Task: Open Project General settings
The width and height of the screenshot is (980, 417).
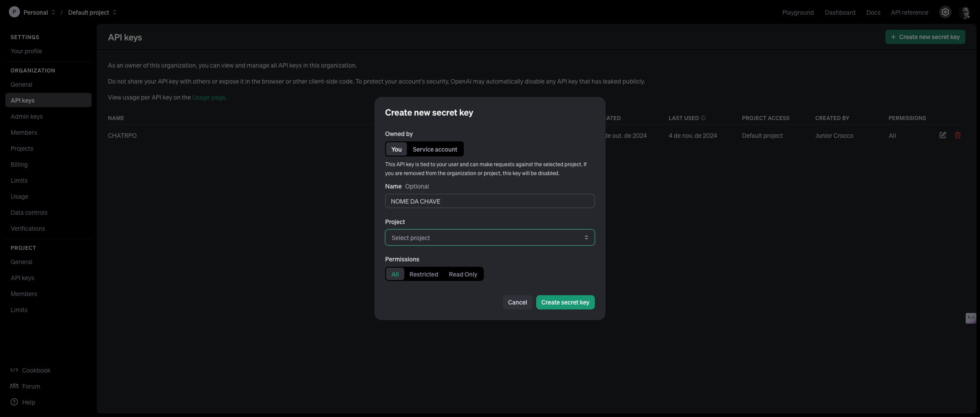Action: (48, 262)
